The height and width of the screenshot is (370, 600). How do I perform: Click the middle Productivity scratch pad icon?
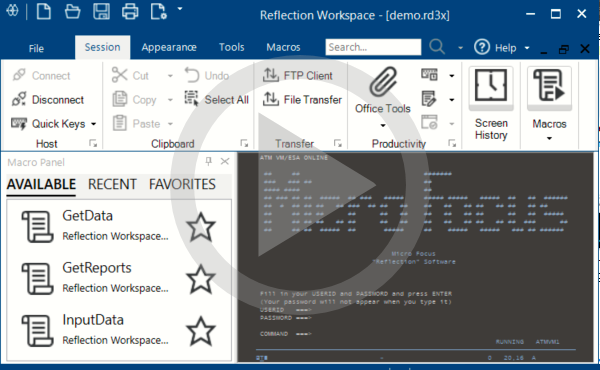coord(429,99)
